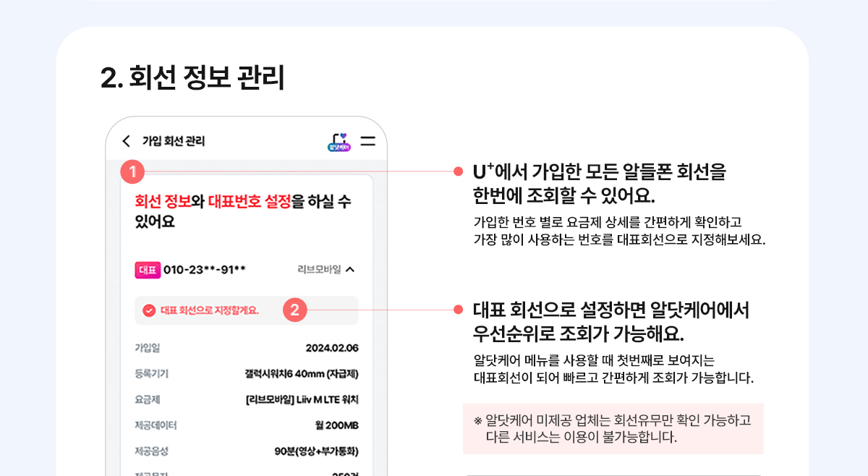Collapse the 리브모바일 line details chevron
This screenshot has height=476, width=868.
[x=350, y=270]
